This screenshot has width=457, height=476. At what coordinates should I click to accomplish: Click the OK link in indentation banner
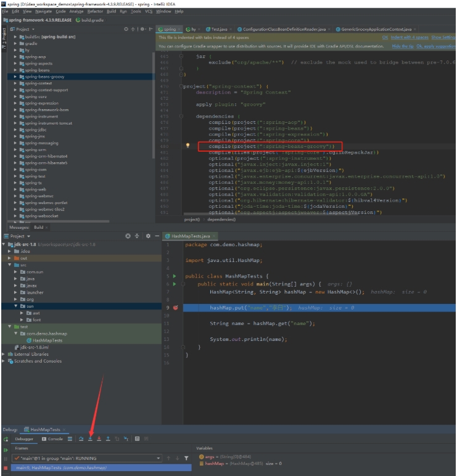click(x=385, y=38)
